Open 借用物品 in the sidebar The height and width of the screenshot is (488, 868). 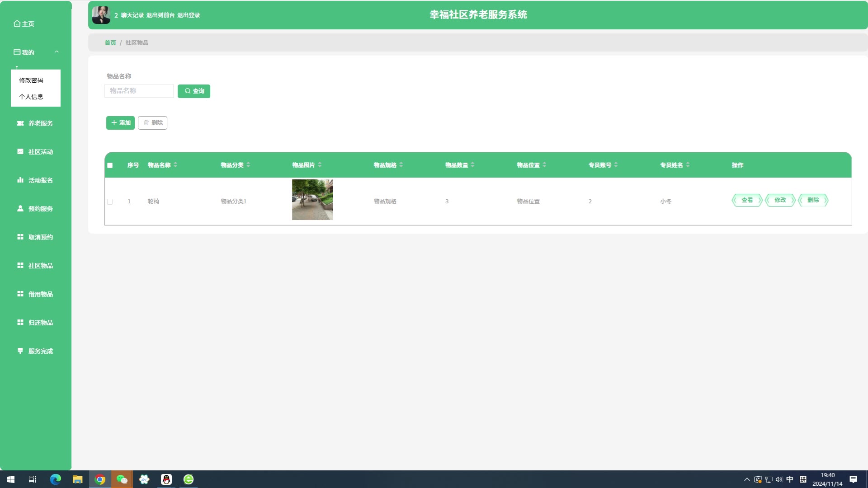pos(40,294)
